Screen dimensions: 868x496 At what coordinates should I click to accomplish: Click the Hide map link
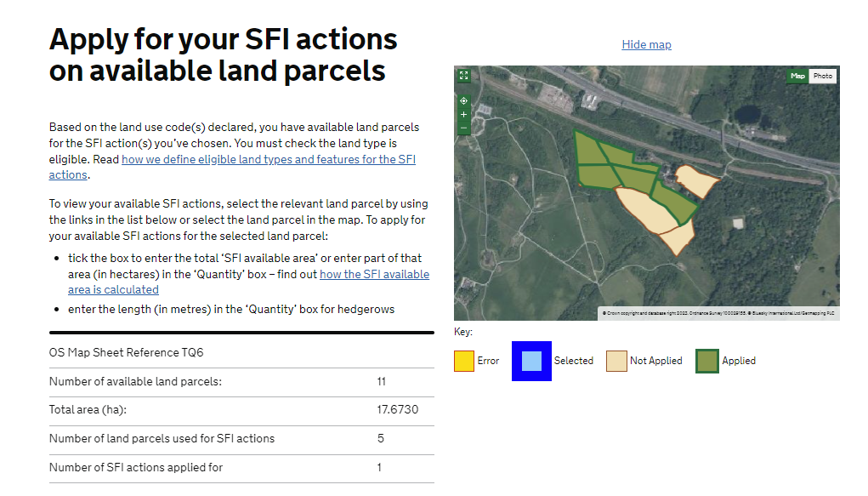tap(646, 44)
